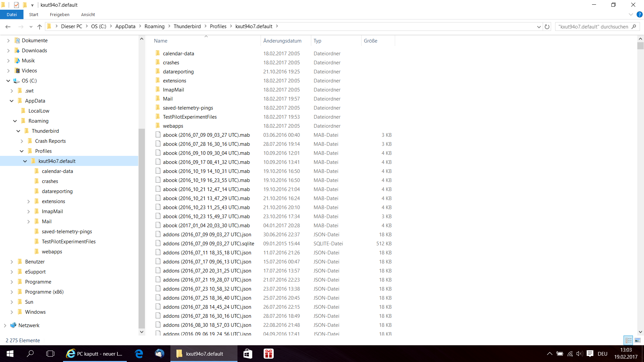Screen dimensions: 644x362
Task: Sort by the Änderungsdatum column header
Action: 282,41
